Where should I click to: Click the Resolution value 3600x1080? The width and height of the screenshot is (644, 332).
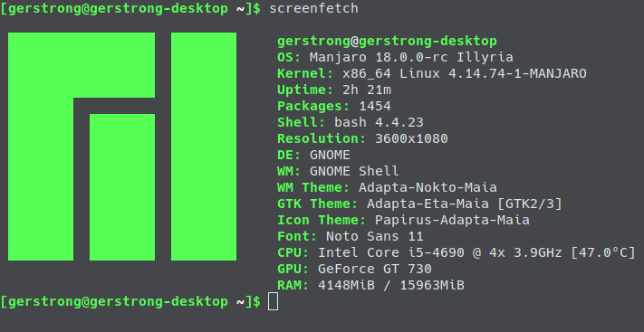point(411,138)
